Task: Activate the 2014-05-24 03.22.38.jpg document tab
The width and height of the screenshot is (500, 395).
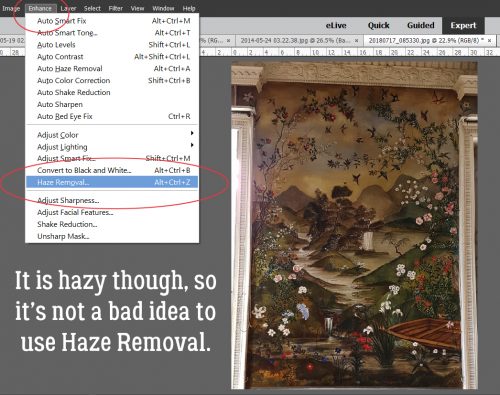Action: [295, 41]
